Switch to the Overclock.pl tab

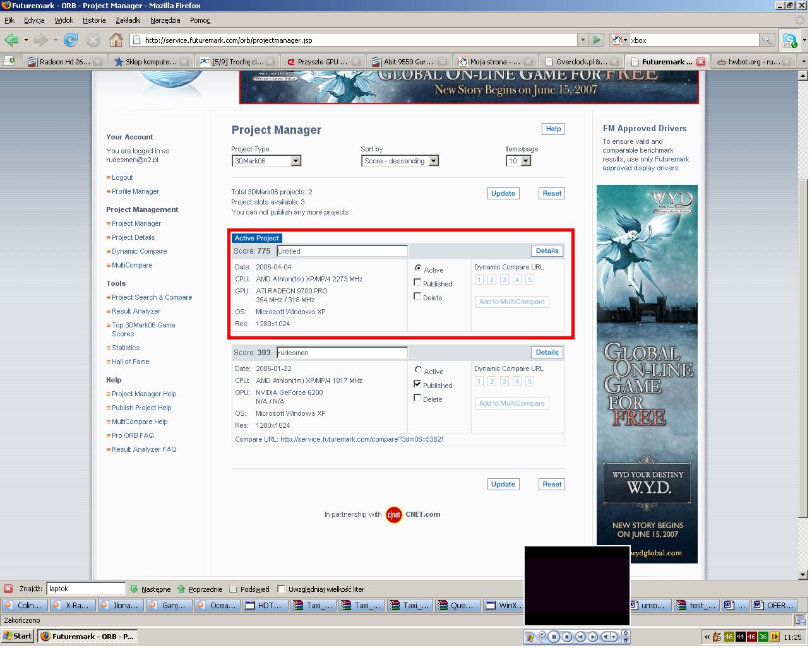(x=581, y=62)
